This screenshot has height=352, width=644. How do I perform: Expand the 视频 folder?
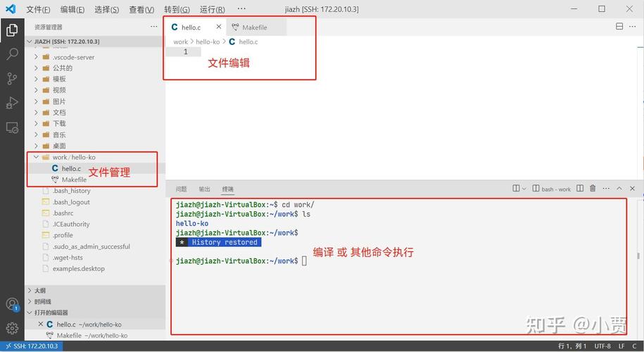click(x=95, y=90)
